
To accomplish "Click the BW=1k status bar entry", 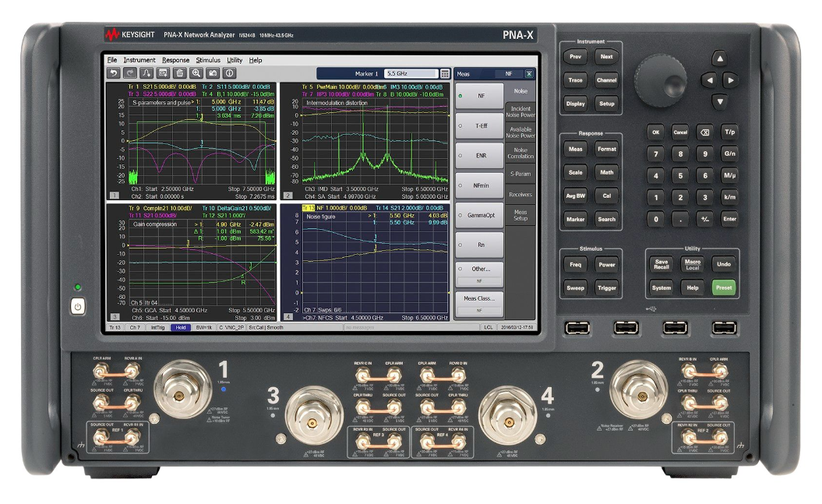I will (204, 327).
